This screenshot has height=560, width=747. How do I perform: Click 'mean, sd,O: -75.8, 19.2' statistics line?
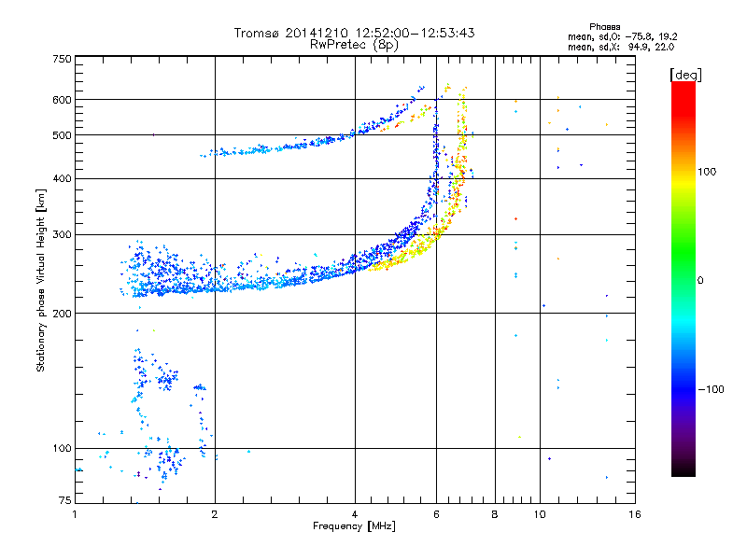pyautogui.click(x=622, y=36)
